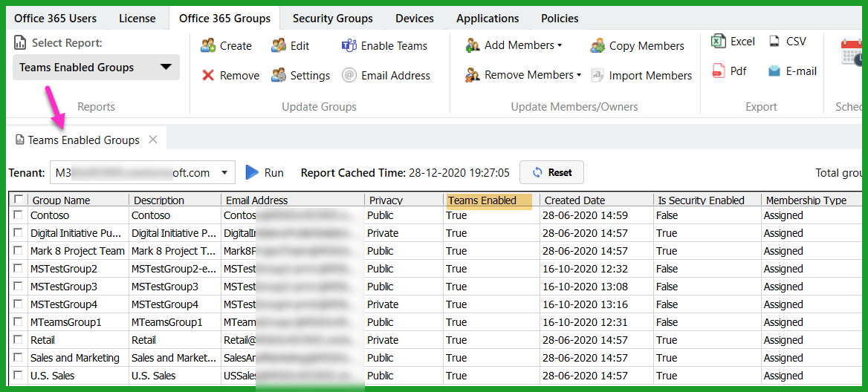
Task: Click the MTeamsGroup1 description cell
Action: (x=175, y=322)
